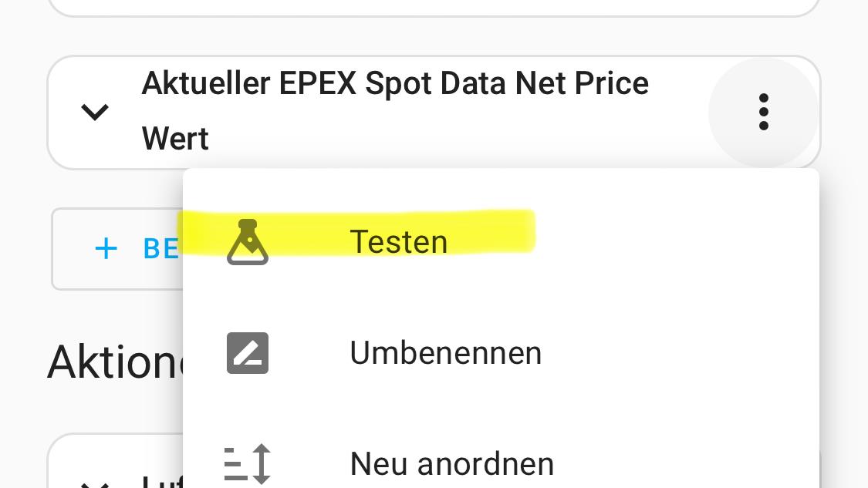The image size is (868, 488).
Task: Click the Aktionen section heading
Action: (115, 362)
